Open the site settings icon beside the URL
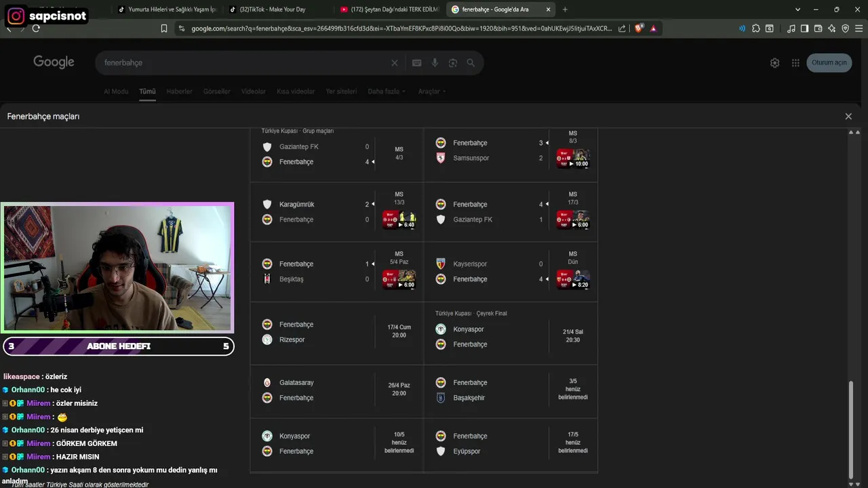The height and width of the screenshot is (488, 868). [181, 28]
